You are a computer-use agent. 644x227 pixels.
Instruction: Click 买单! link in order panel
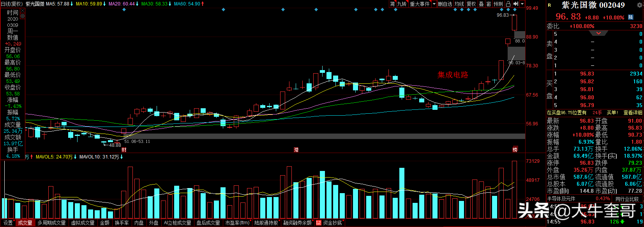click(x=612, y=113)
